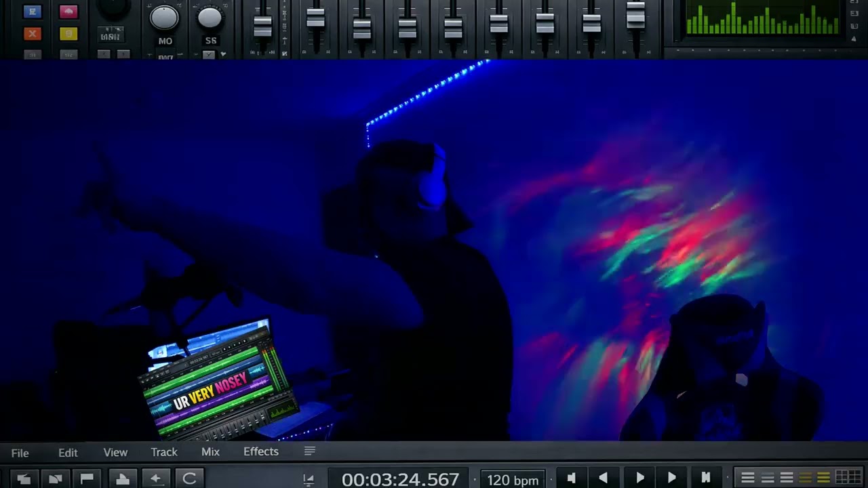Click the blue square button in mixer panel
The width and height of the screenshot is (868, 488).
[x=33, y=12]
